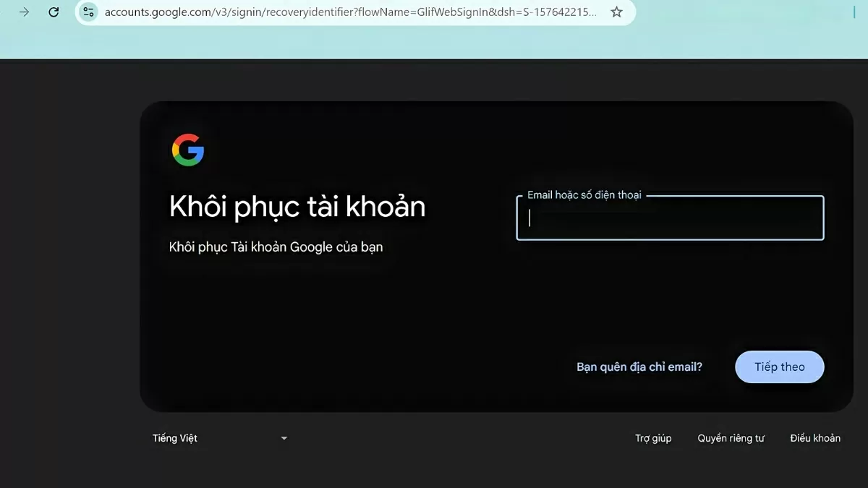The height and width of the screenshot is (488, 868).
Task: Bookmark this page with the star icon
Action: pos(616,12)
